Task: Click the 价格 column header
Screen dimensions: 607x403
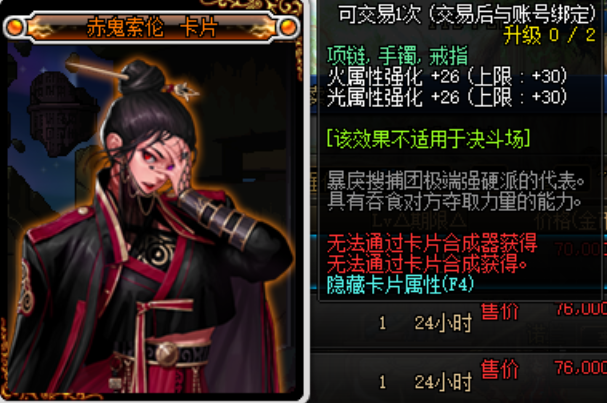Action: [x=570, y=222]
